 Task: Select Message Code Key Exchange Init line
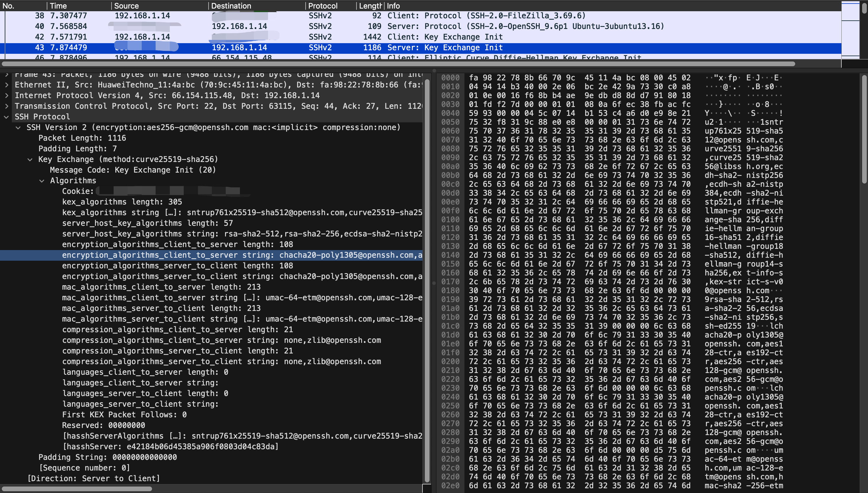(x=211, y=170)
